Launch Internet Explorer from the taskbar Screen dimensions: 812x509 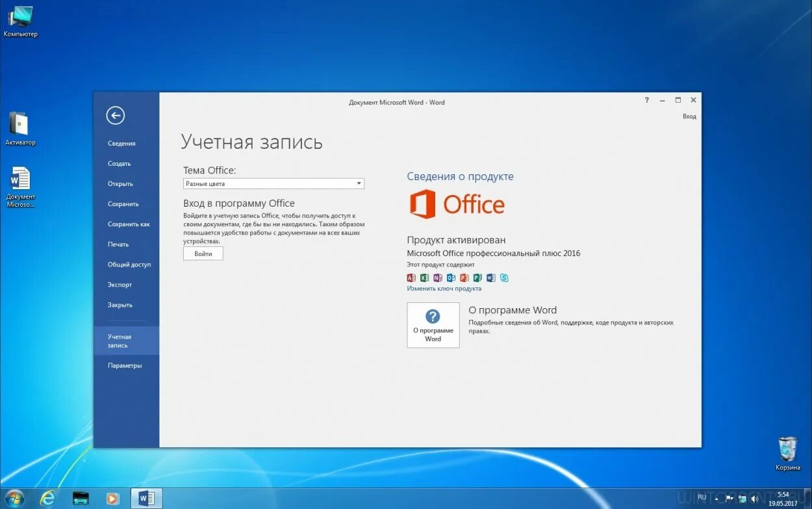pos(47,499)
